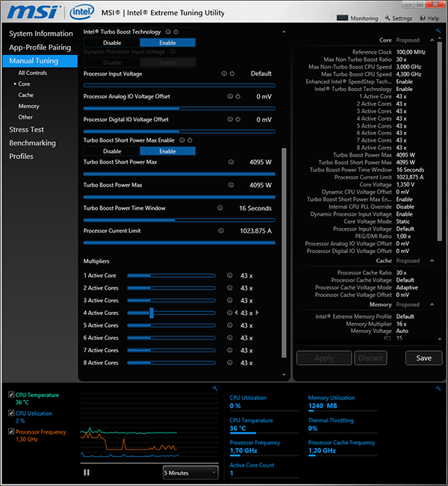Click the 4 Active Cores slider handle

152,313
